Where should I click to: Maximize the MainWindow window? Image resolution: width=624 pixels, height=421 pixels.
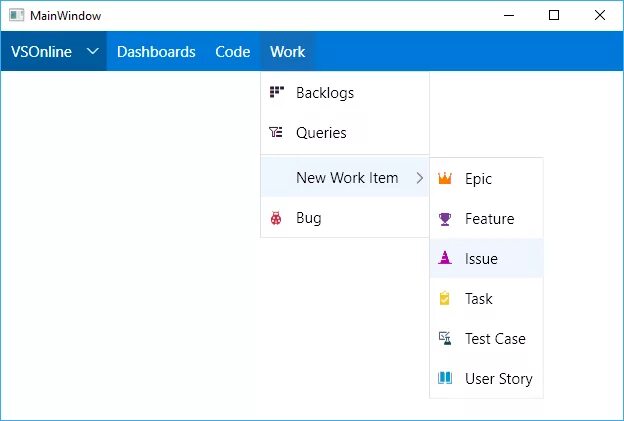[x=554, y=16]
